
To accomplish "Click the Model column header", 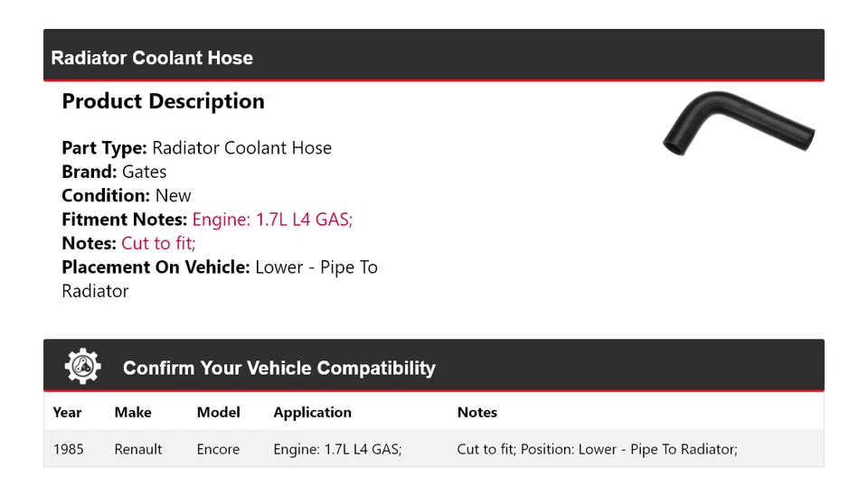I will pyautogui.click(x=218, y=412).
